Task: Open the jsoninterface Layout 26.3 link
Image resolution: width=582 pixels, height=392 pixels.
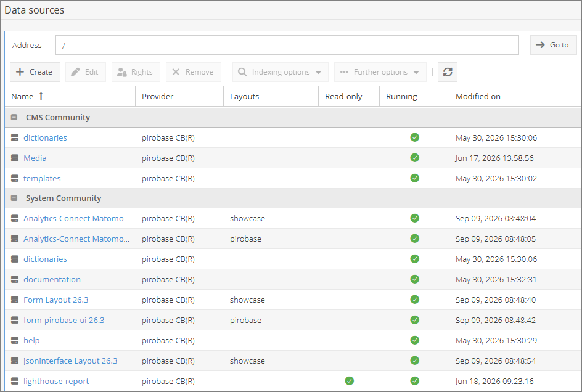Action: pyautogui.click(x=70, y=361)
